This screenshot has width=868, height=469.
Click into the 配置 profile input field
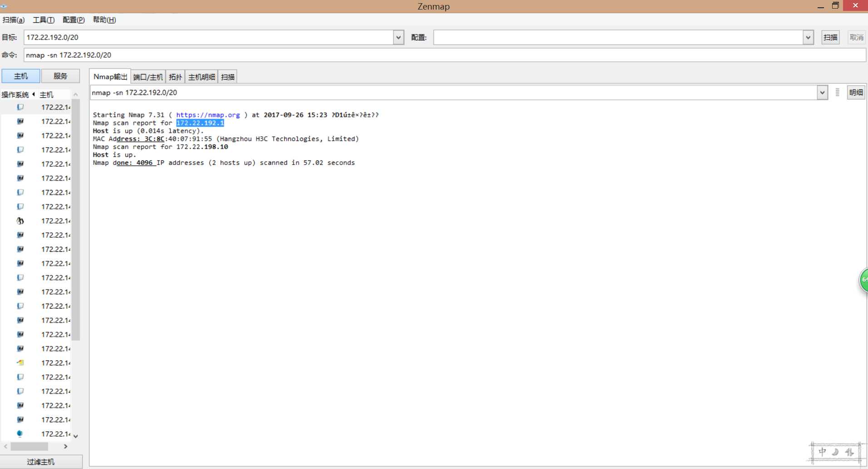point(618,37)
